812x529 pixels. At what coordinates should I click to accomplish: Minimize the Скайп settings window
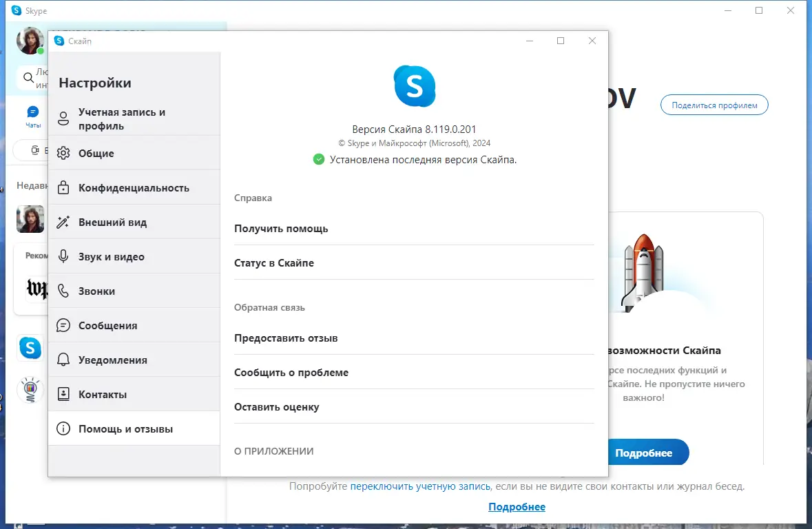coord(529,41)
